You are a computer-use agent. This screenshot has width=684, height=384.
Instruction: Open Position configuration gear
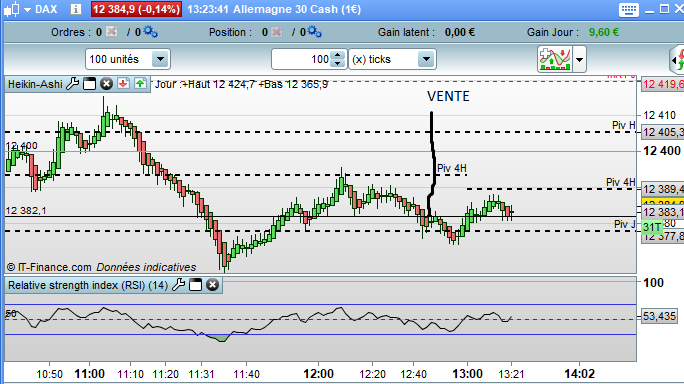pyautogui.click(x=315, y=31)
